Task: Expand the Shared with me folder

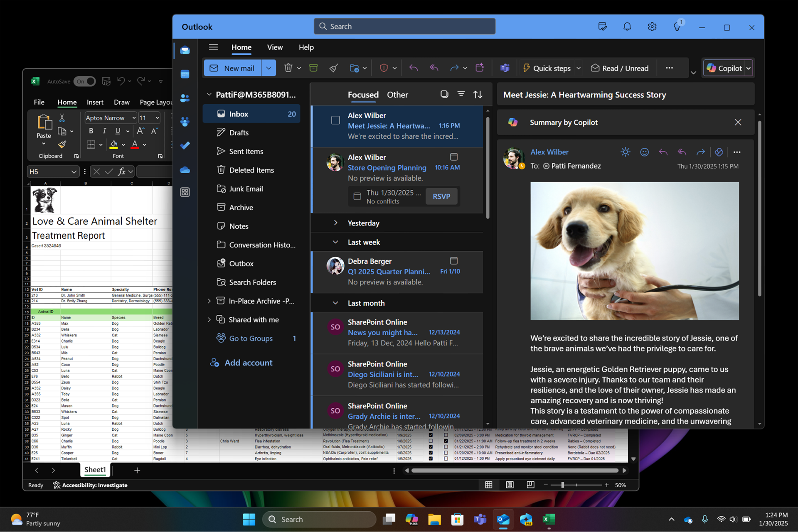Action: point(209,319)
